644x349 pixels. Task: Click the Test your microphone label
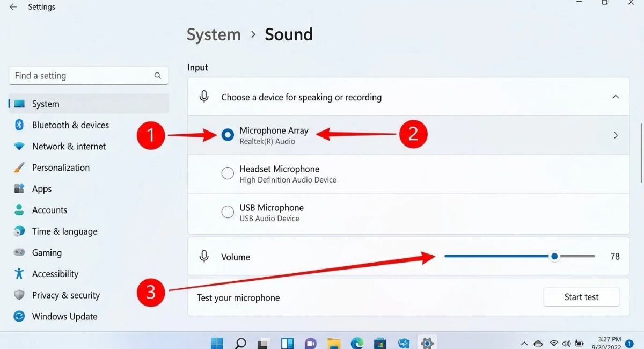[238, 297]
